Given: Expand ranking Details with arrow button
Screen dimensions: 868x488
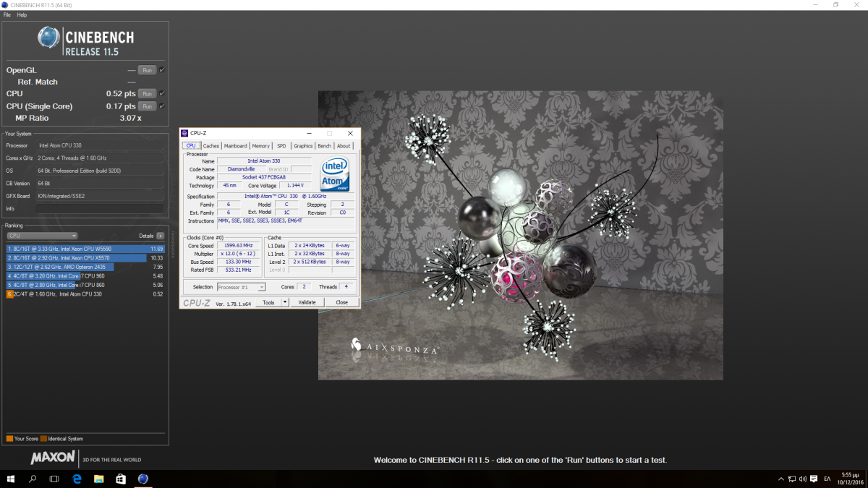Looking at the screenshot, I should [x=160, y=236].
